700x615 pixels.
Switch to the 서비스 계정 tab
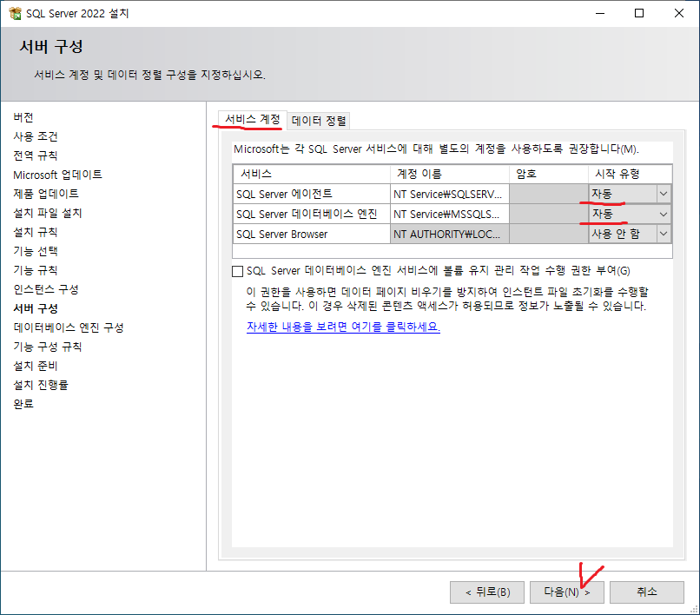[x=252, y=119]
